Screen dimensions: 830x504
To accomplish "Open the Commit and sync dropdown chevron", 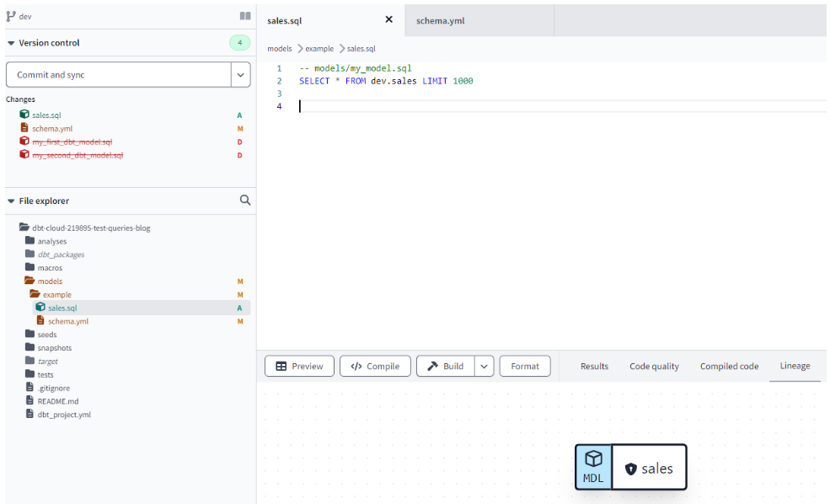I will click(x=238, y=74).
